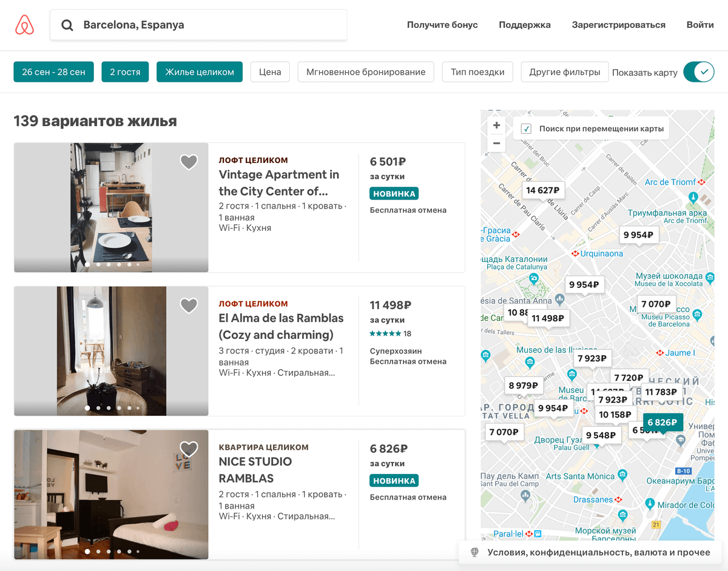Click the El Alma de las Ramblas photo
The height and width of the screenshot is (571, 728).
point(111,351)
